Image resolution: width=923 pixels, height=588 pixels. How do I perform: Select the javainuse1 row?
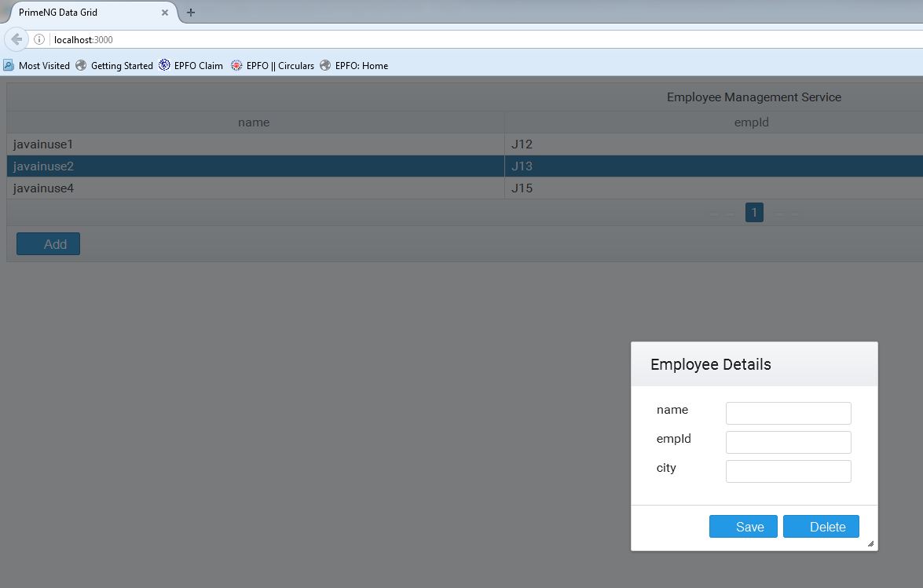click(465, 144)
